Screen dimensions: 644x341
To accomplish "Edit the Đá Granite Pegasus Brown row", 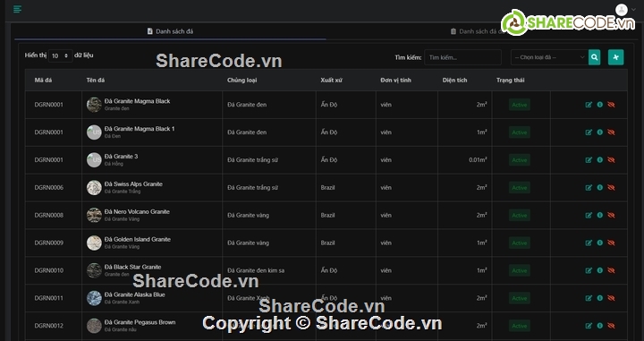I will pos(589,326).
